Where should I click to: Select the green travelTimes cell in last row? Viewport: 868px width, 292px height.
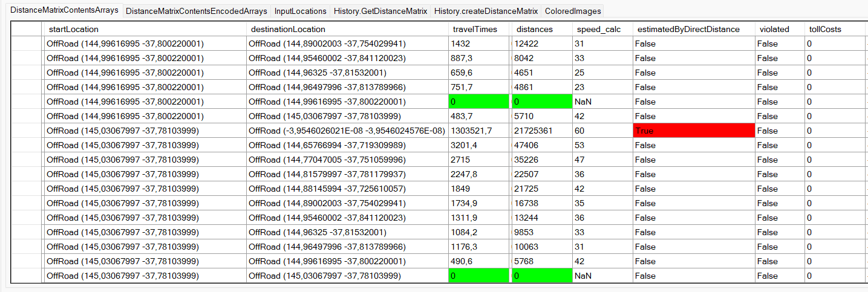(x=479, y=276)
